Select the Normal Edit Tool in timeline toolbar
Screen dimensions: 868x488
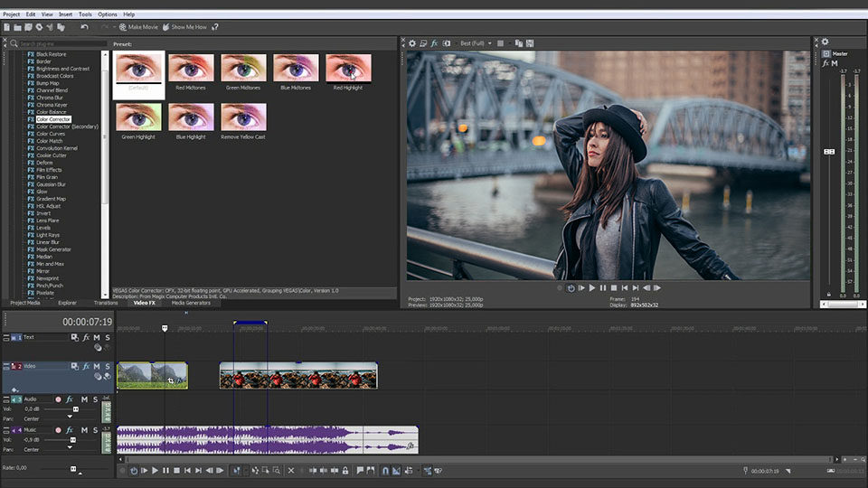pyautogui.click(x=236, y=471)
